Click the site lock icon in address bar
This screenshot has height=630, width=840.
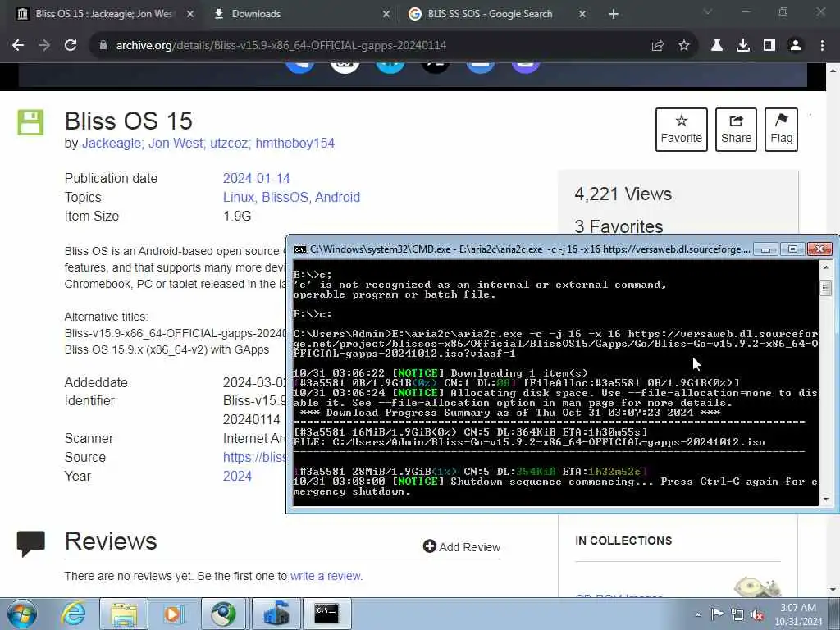[103, 46]
